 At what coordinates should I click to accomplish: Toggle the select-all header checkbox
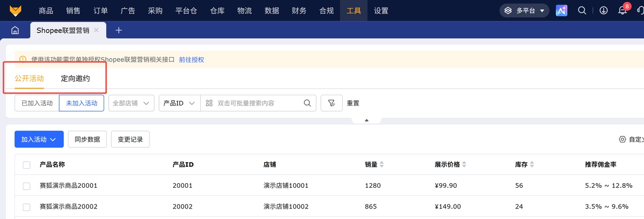tap(27, 165)
